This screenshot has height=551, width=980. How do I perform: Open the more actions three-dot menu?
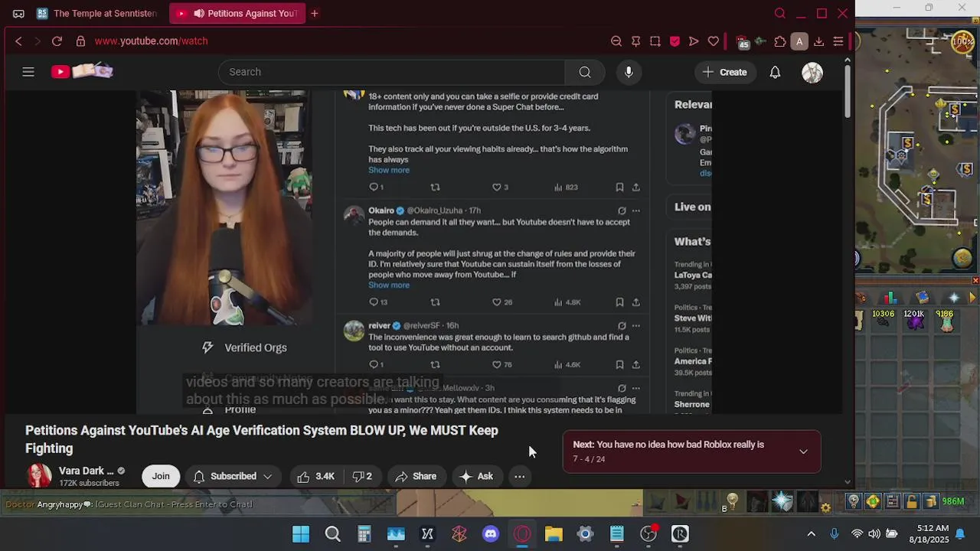[520, 476]
